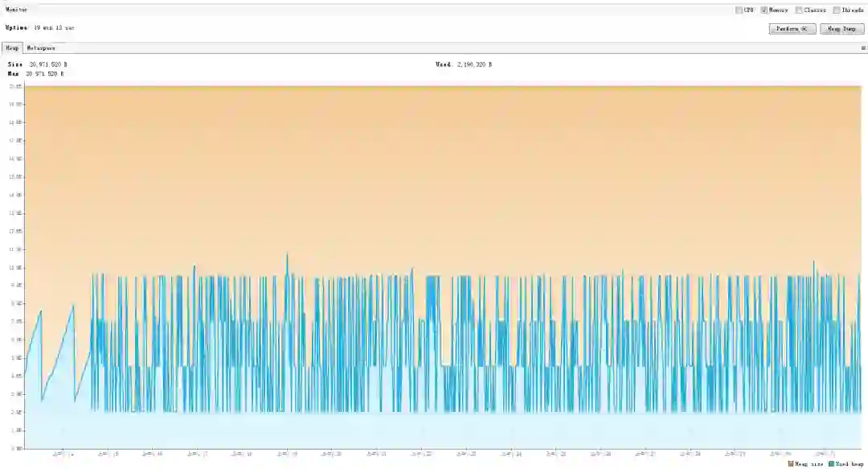Enable the Threads graph checkbox
The image size is (868, 469).
click(x=837, y=10)
